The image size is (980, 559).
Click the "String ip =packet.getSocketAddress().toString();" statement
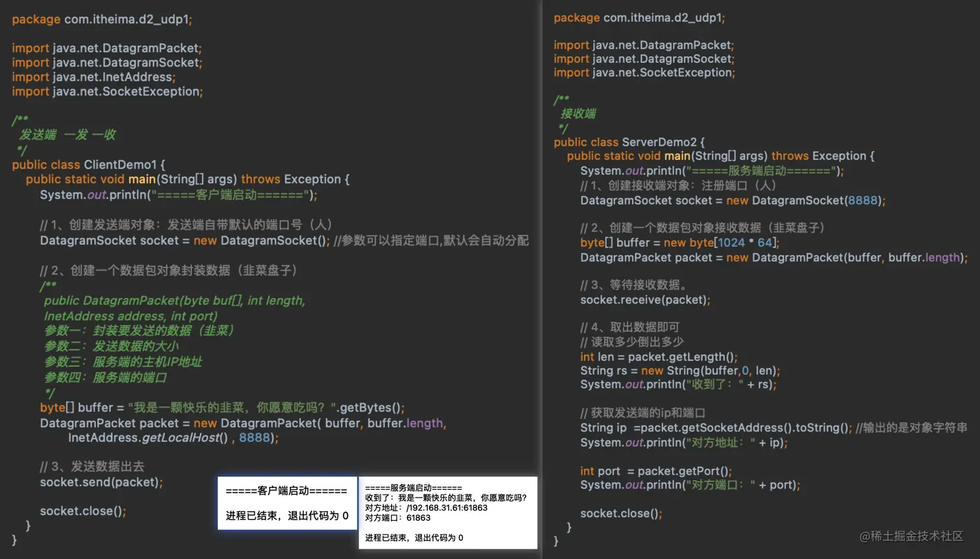point(716,428)
